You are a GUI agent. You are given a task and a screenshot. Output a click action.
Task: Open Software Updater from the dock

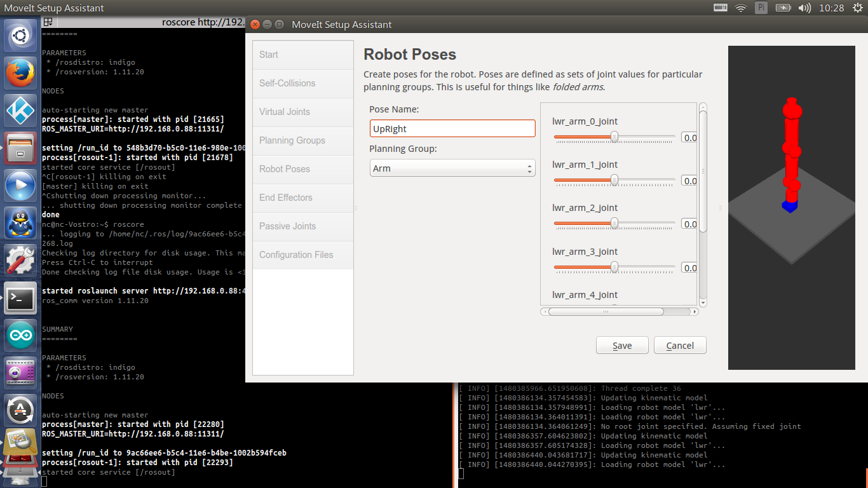point(21,410)
